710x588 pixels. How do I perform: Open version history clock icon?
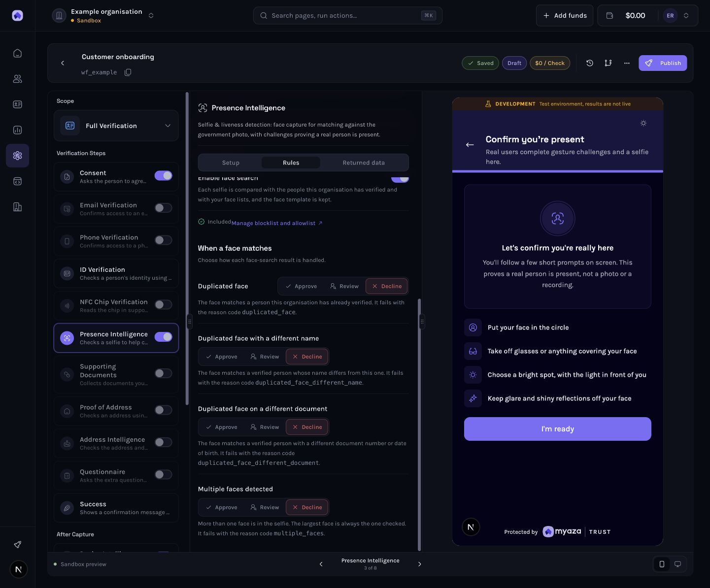[x=589, y=63]
